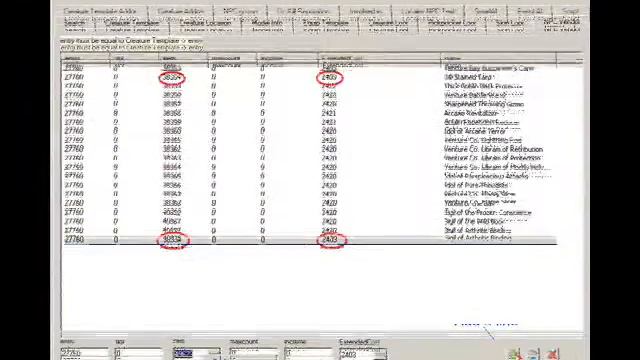Focus the incrtime input field
Image resolution: width=640 pixels, height=360 pixels.
(x=308, y=353)
